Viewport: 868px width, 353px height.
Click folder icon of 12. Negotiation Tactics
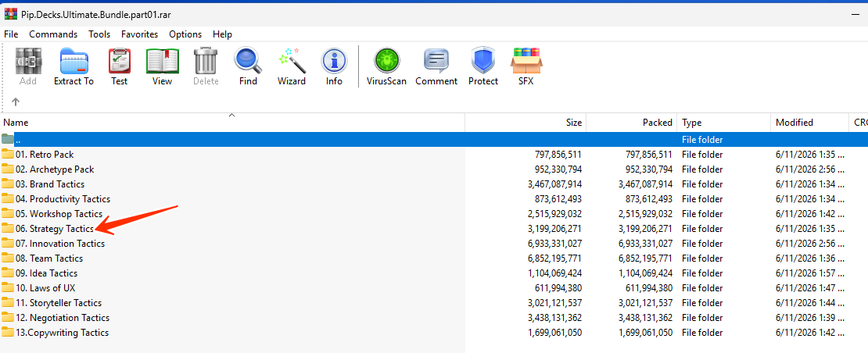click(7, 318)
